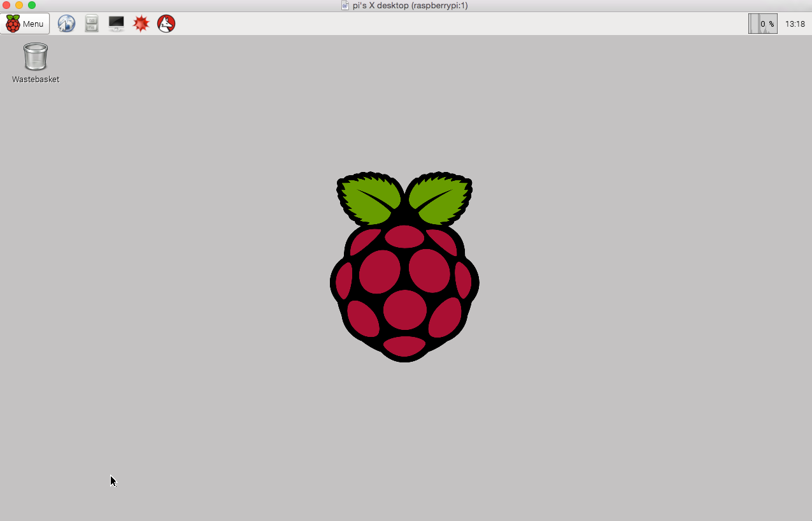Select the Wastebasket label text
This screenshot has width=812, height=521.
pos(35,80)
